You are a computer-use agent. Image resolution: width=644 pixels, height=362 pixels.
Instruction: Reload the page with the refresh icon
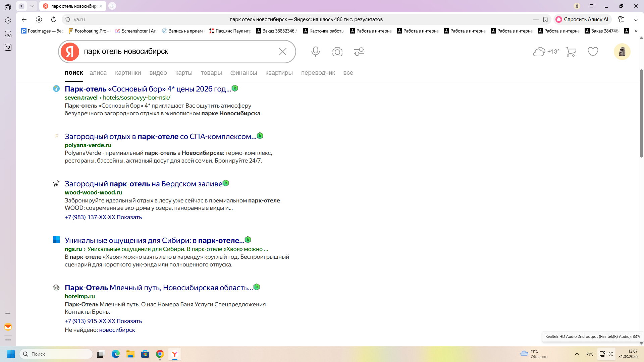pyautogui.click(x=54, y=19)
